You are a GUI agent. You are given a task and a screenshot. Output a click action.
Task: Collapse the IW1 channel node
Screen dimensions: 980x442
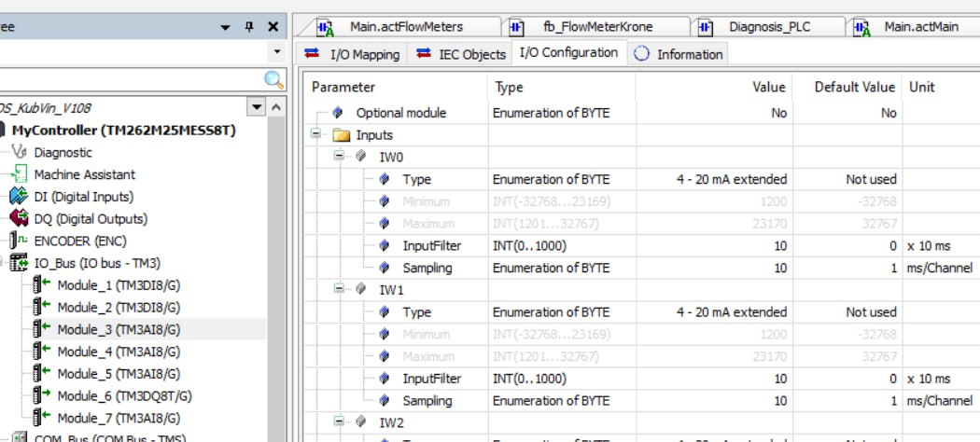(x=339, y=290)
